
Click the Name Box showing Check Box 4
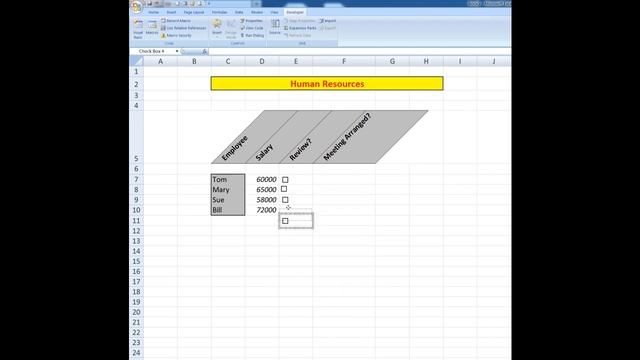click(153, 51)
